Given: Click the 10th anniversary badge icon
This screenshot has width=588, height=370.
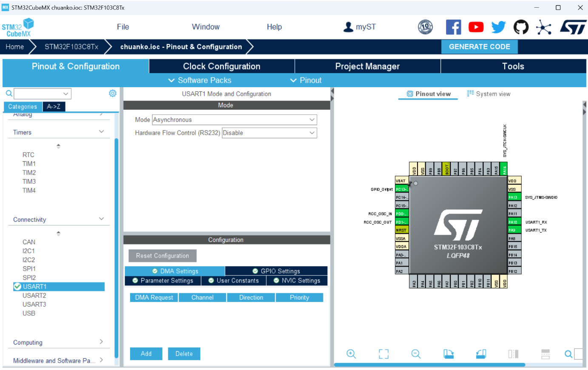Looking at the screenshot, I should (x=425, y=27).
